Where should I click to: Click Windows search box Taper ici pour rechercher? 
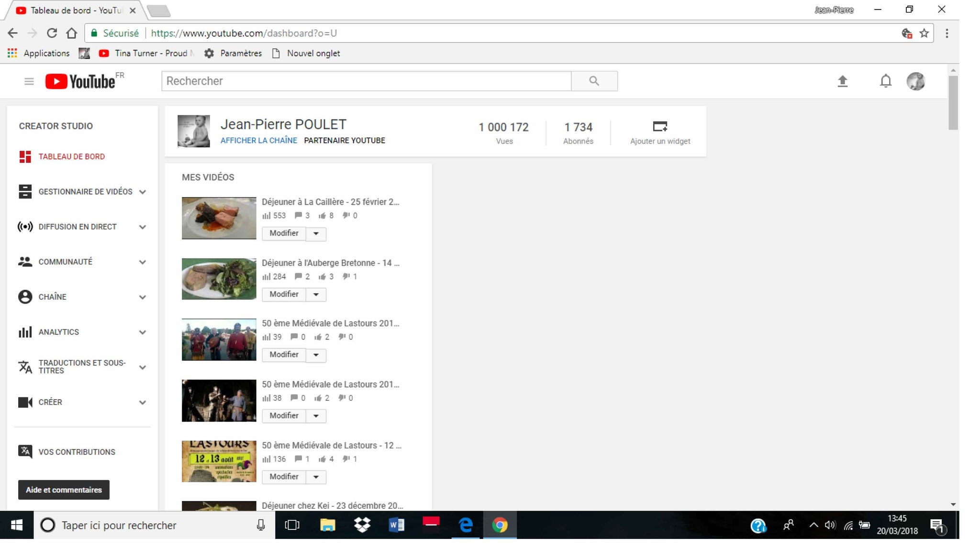tap(154, 525)
